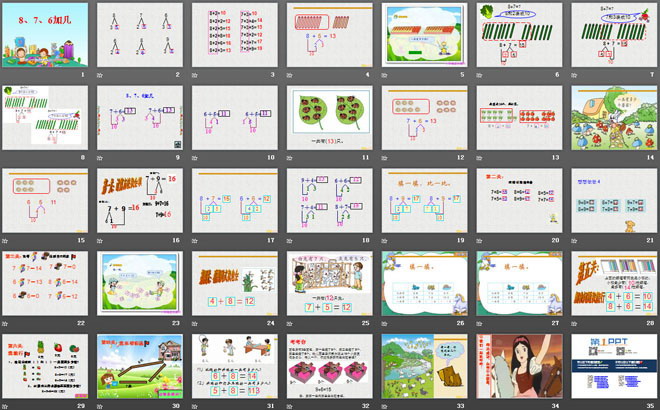Choose slide 34 with the cartoon girl

[x=516, y=364]
